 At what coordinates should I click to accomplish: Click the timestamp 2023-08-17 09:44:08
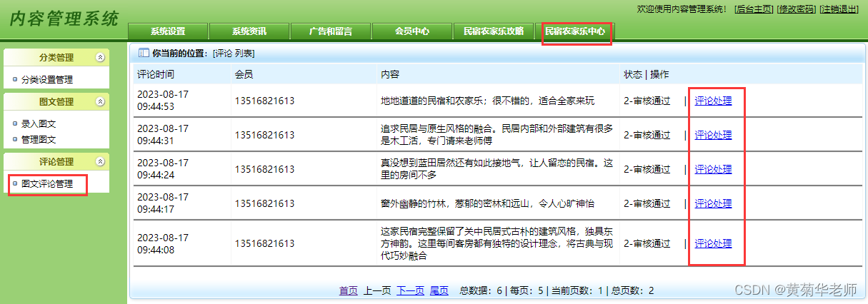[163, 243]
